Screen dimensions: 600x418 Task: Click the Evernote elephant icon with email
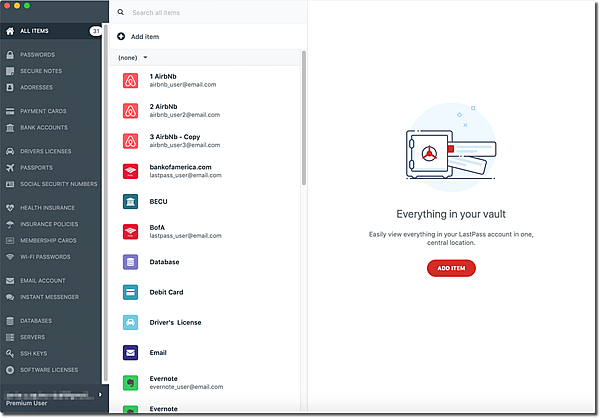point(130,383)
